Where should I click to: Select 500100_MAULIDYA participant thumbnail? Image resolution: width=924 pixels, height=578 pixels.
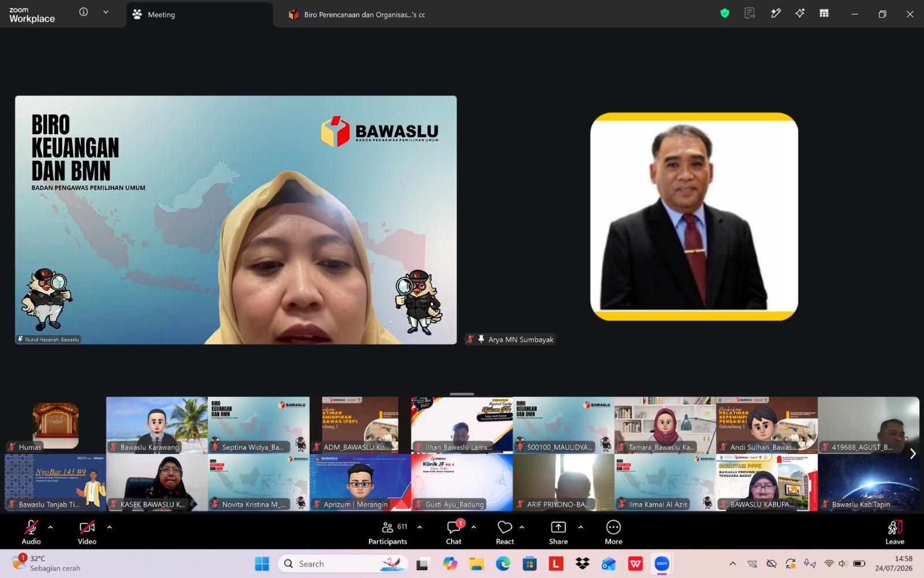click(564, 425)
